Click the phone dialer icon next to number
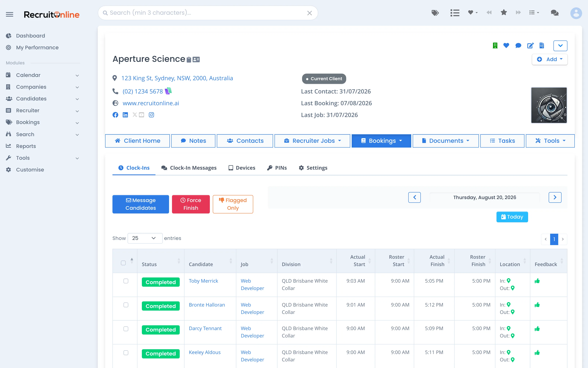 [168, 91]
